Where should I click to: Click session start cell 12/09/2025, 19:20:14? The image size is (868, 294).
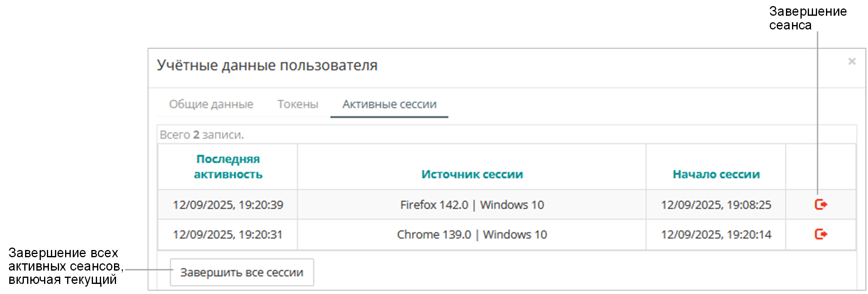pyautogui.click(x=716, y=235)
